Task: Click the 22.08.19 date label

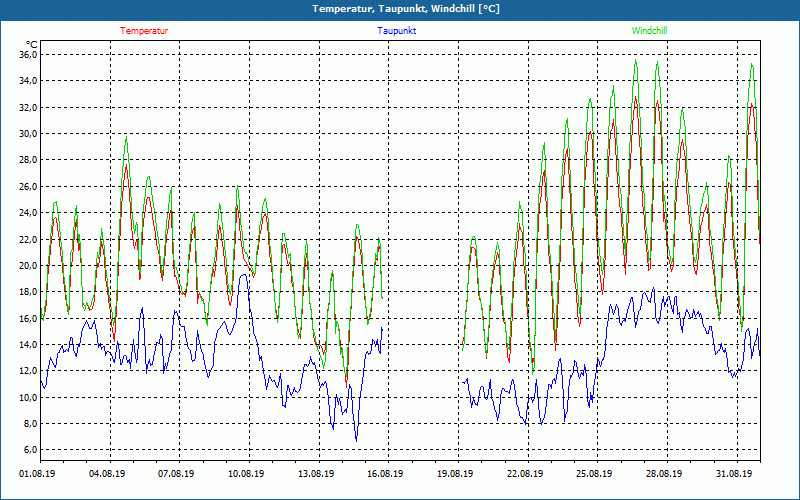Action: [525, 474]
